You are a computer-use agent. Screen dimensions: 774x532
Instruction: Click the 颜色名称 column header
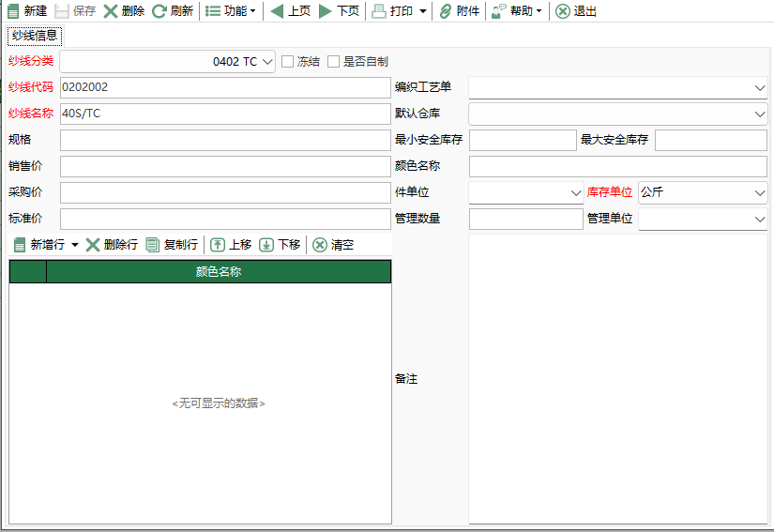218,272
